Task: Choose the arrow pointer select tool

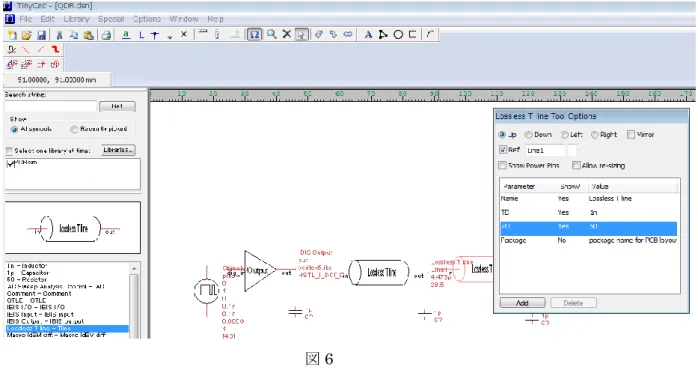Action: pos(301,35)
